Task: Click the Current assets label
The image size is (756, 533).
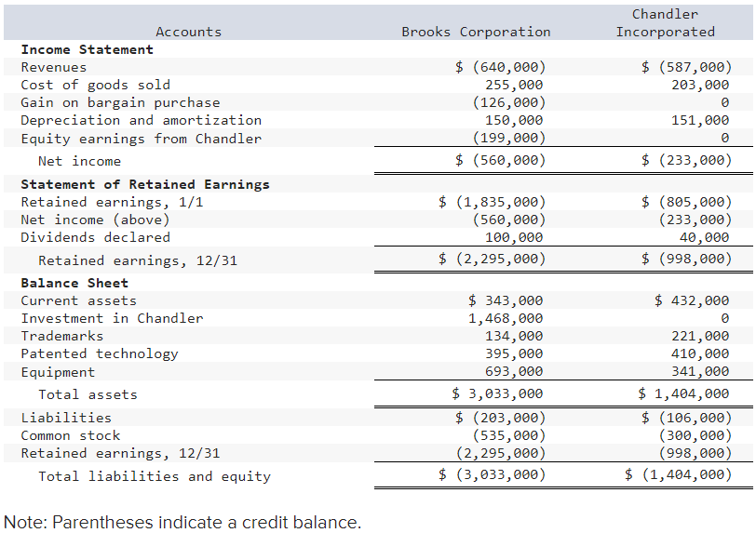Action: coord(78,300)
